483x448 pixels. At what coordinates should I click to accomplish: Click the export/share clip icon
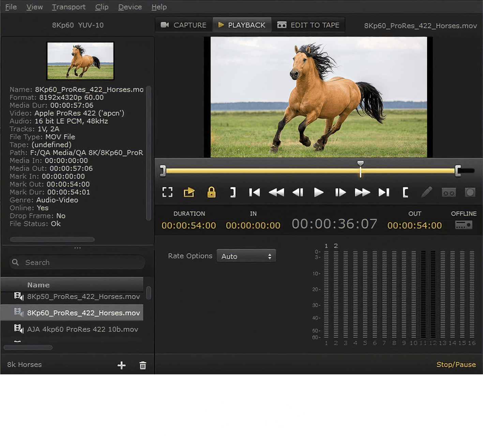point(189,193)
